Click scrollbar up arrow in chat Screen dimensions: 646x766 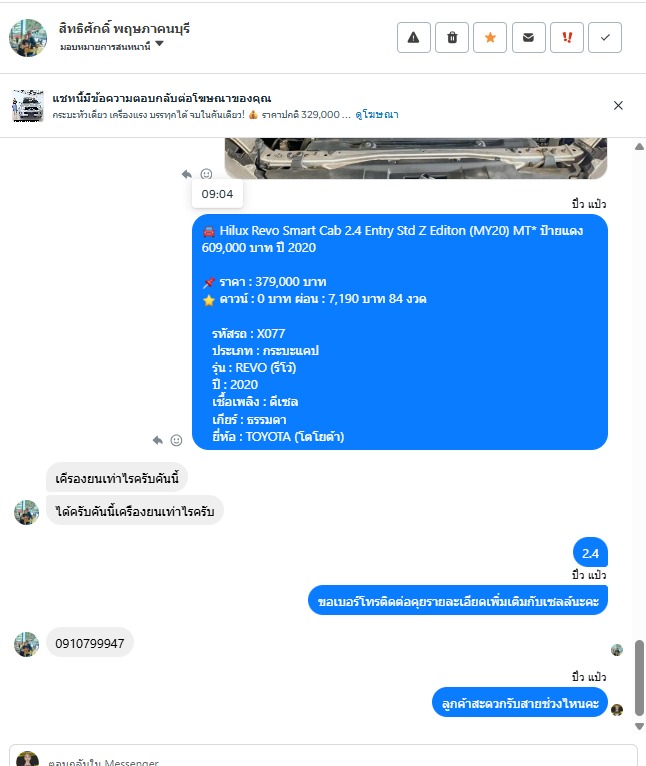639,147
